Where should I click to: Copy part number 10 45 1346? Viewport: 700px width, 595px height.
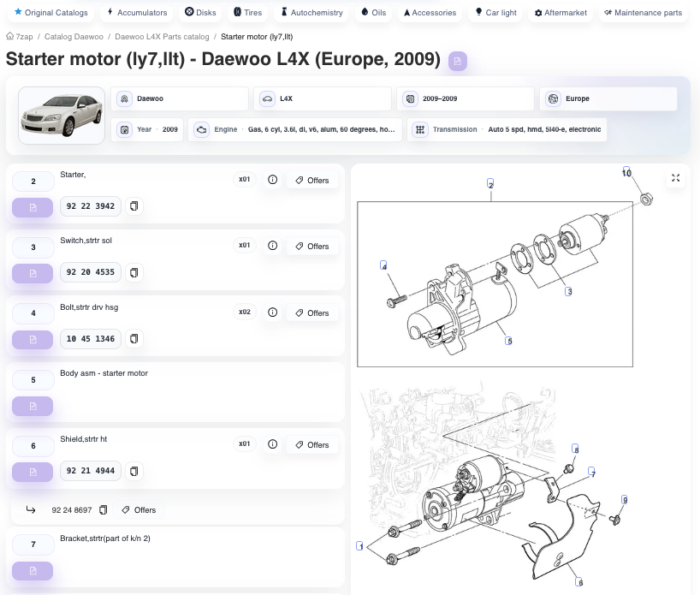click(x=134, y=339)
